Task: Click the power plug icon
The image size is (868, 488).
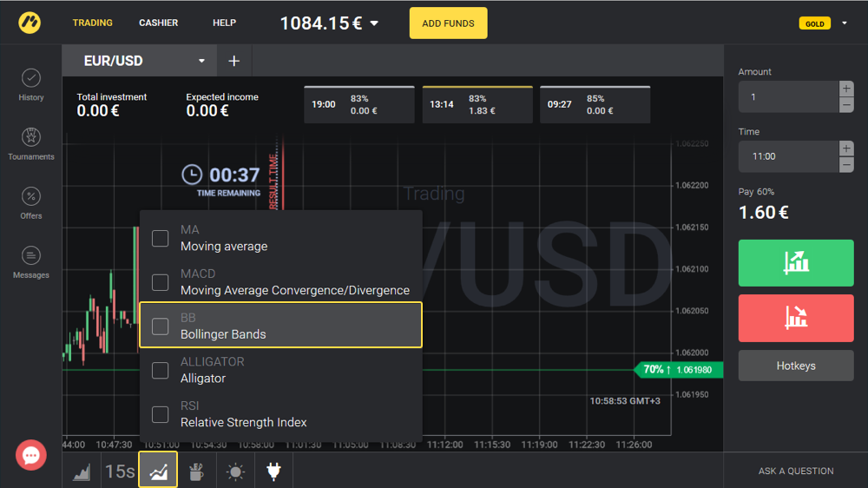Action: 273,472
